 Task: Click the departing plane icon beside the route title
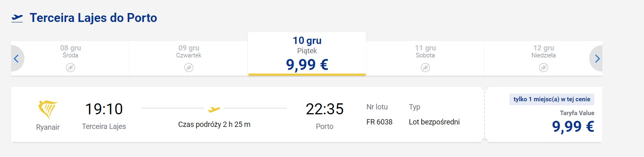point(17,18)
